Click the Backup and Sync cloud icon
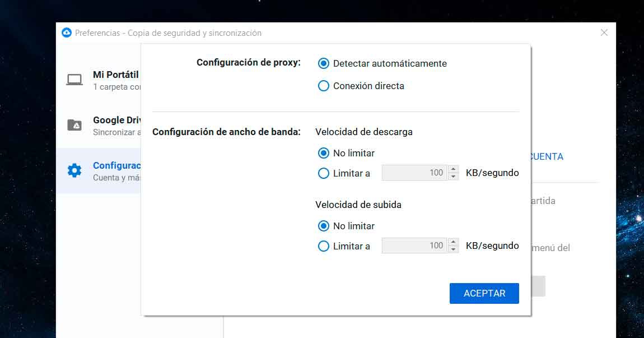 click(67, 33)
